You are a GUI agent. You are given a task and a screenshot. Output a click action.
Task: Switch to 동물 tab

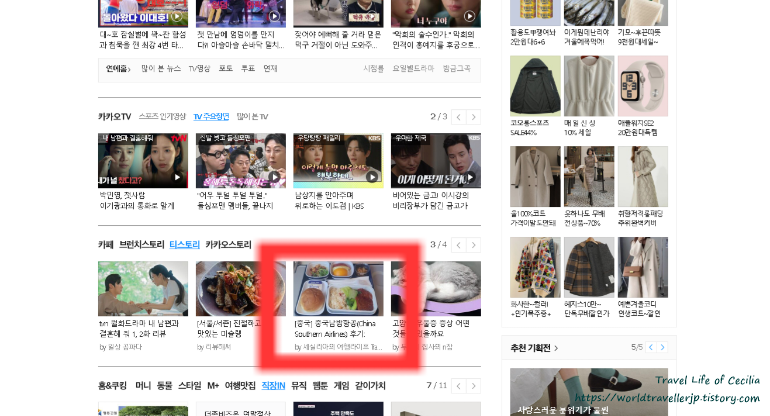165,386
